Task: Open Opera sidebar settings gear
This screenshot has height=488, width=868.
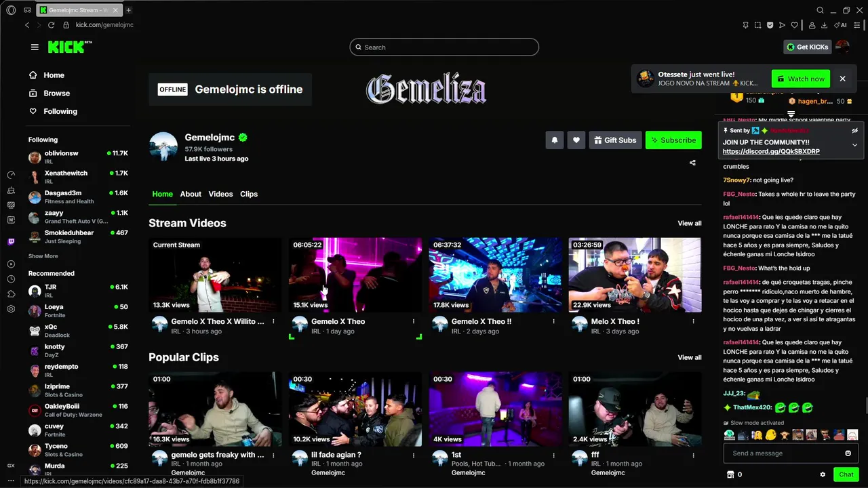Action: coord(11,309)
